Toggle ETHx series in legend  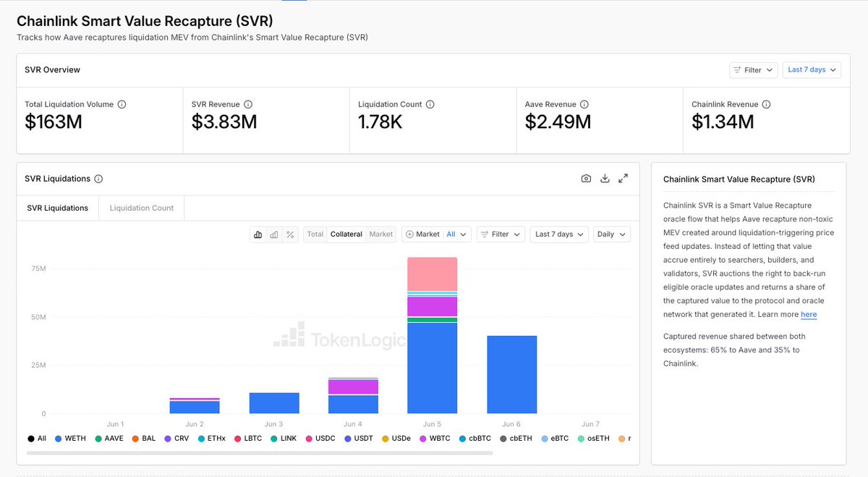coord(211,439)
